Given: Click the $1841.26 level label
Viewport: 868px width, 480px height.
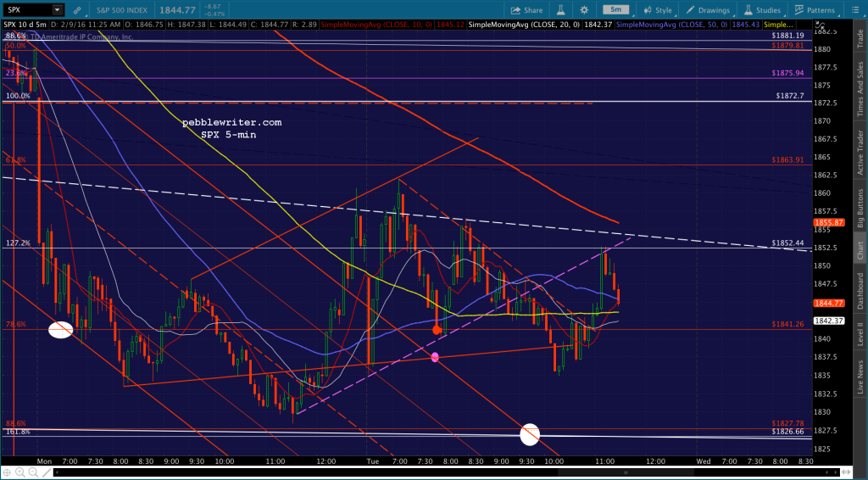Looking at the screenshot, I should [787, 325].
